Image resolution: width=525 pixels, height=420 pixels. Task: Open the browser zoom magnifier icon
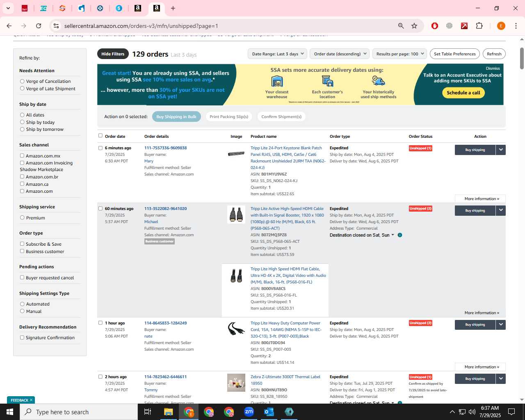point(401,26)
